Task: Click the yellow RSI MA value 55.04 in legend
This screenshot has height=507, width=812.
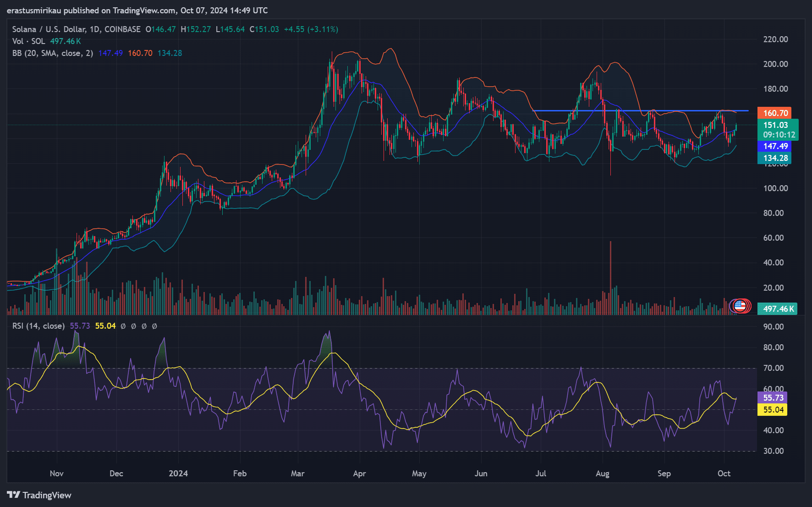Action: tap(105, 326)
